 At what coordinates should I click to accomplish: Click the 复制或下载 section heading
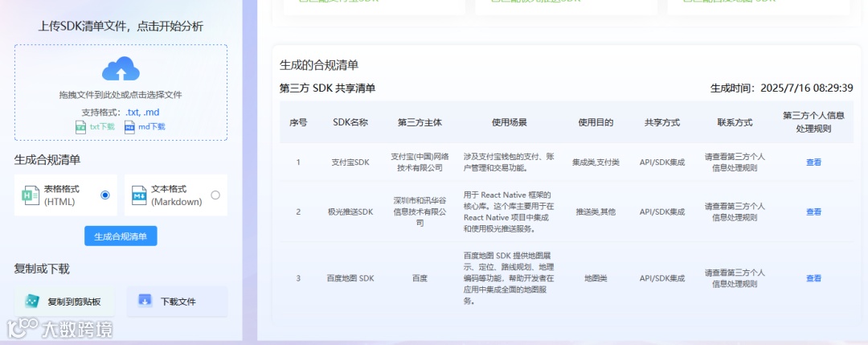[x=42, y=269]
